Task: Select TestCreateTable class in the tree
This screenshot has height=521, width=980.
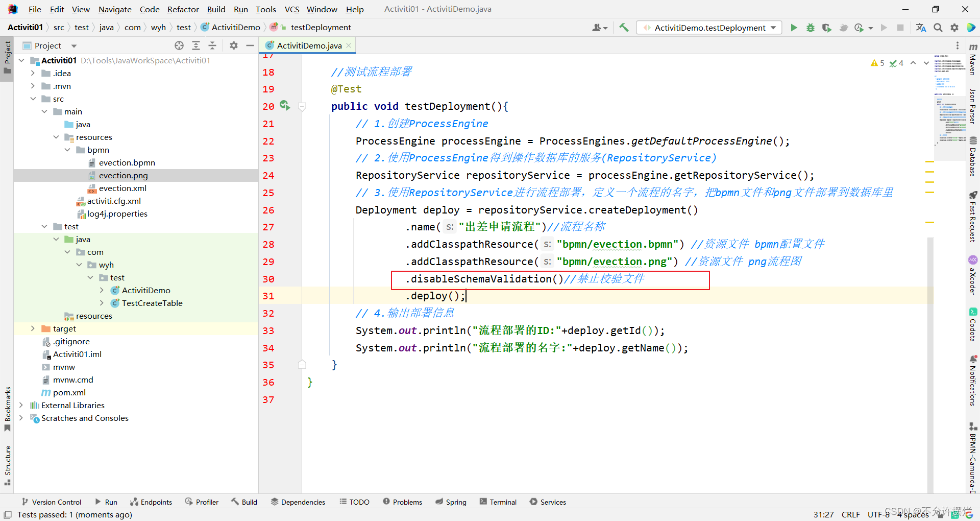Action: click(x=152, y=303)
